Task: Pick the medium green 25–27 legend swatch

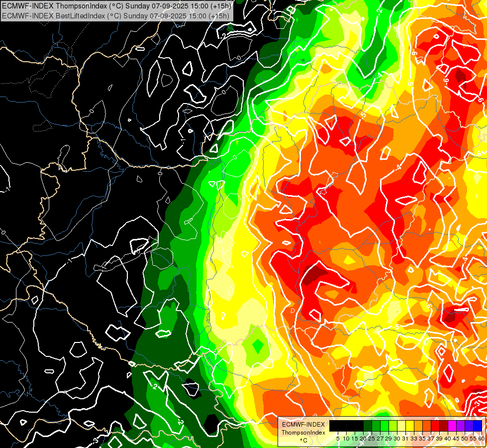Action: point(376,426)
